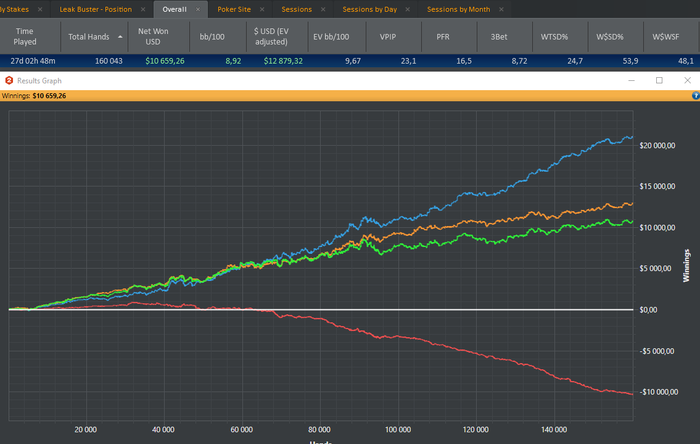Click the Winnings vertical axis label
This screenshot has height=444, width=700.
(686, 266)
